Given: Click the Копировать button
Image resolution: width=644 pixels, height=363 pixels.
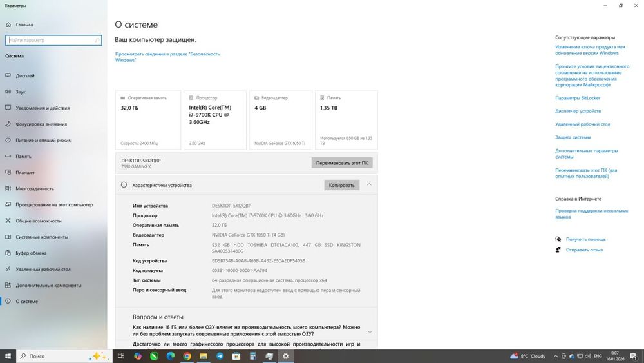Looking at the screenshot, I should 342,185.
